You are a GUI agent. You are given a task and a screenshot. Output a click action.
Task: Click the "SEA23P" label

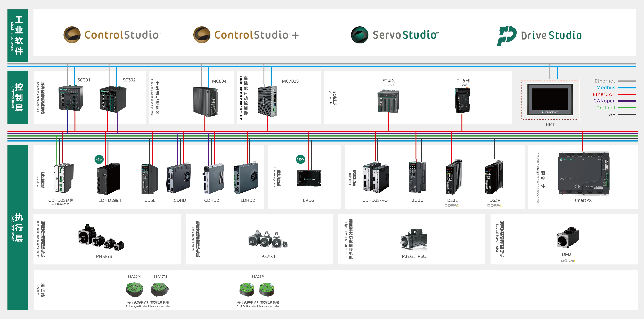coord(257,277)
